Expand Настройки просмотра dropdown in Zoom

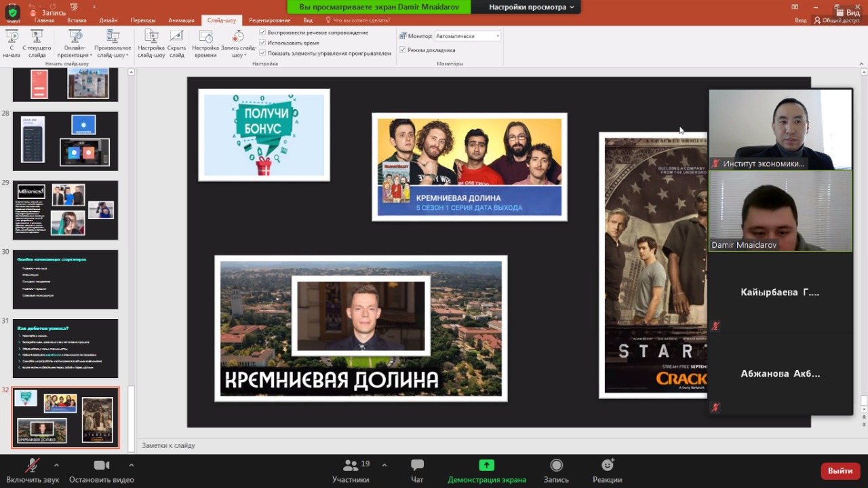[532, 7]
